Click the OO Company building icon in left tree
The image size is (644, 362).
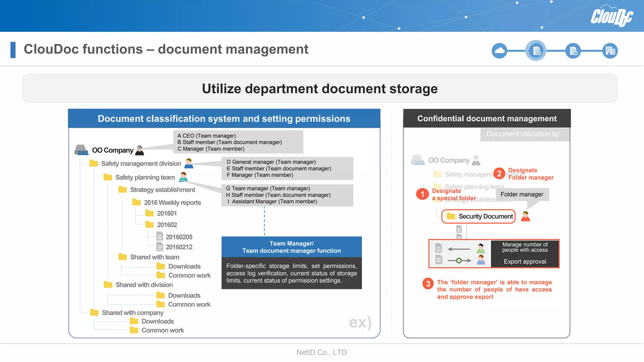pos(81,150)
